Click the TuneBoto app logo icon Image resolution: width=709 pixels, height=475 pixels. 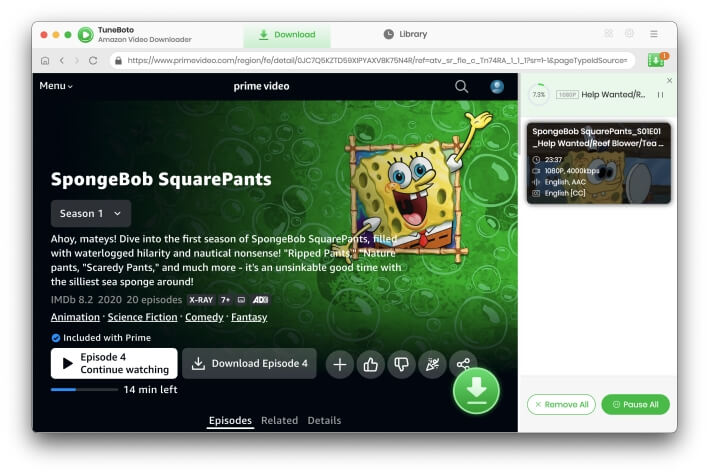(85, 34)
